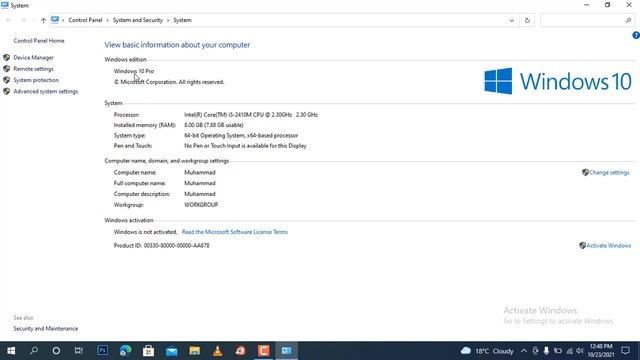The image size is (640, 360).
Task: Open the weather widget showing 18°C Cloudy
Action: click(x=487, y=351)
